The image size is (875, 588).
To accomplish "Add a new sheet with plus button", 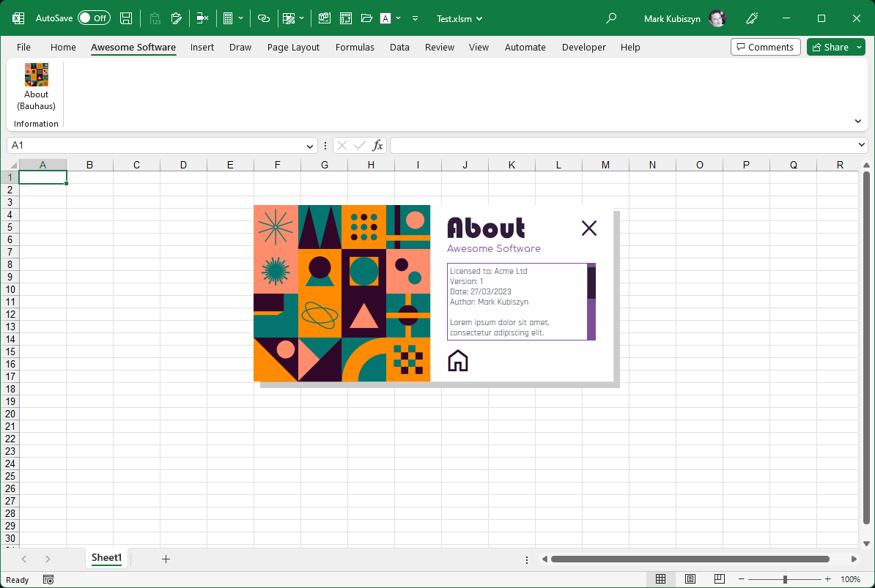I will coord(166,559).
